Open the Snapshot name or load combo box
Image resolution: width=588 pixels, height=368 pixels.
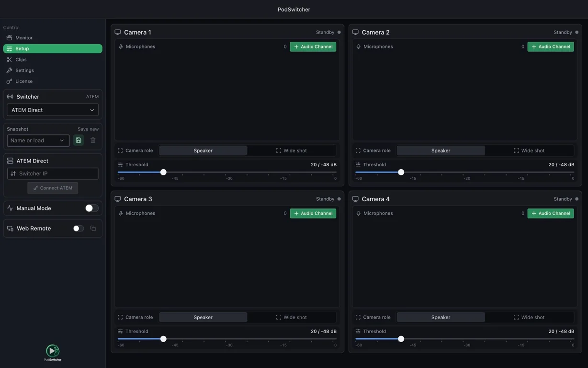(x=38, y=140)
